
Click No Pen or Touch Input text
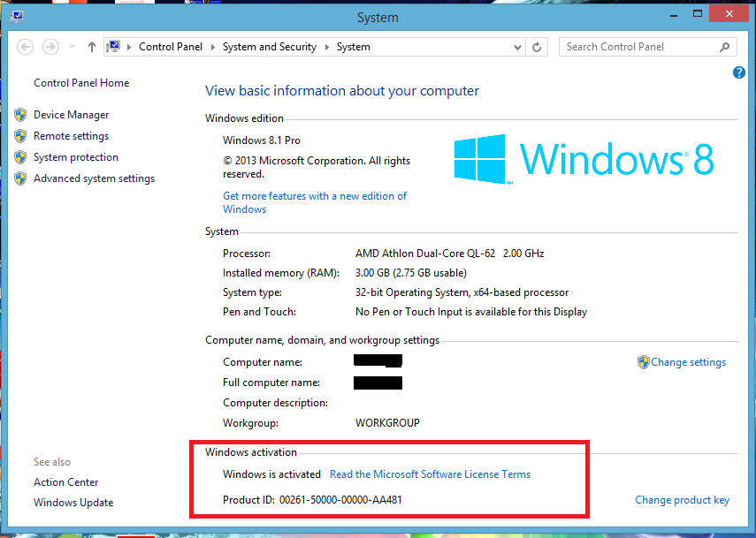coord(471,312)
